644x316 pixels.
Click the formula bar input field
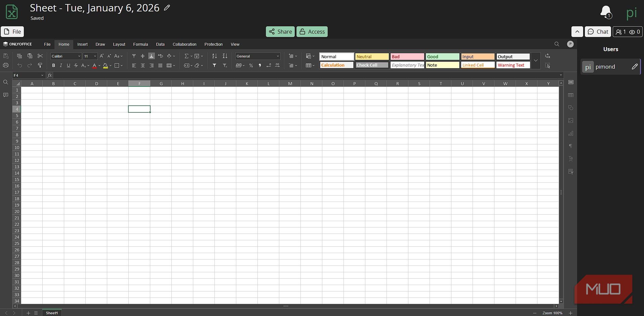click(306, 75)
